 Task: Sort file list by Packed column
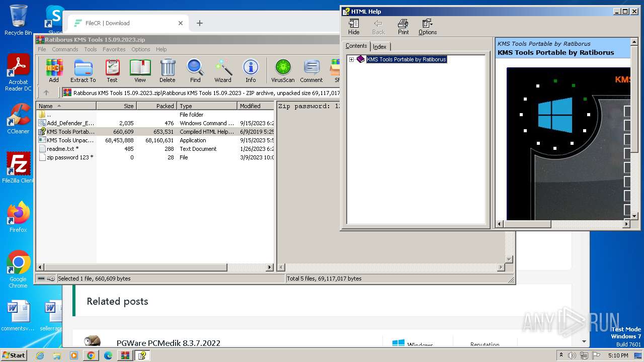coord(156,106)
